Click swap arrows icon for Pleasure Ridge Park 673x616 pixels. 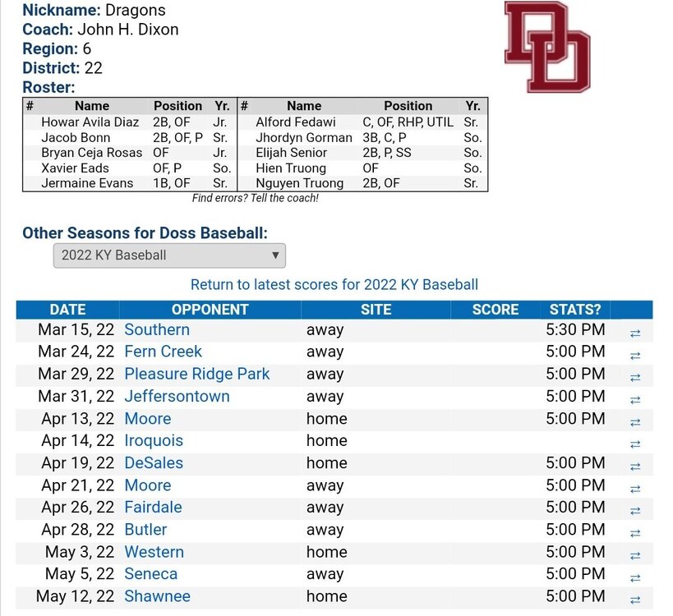pyautogui.click(x=635, y=377)
